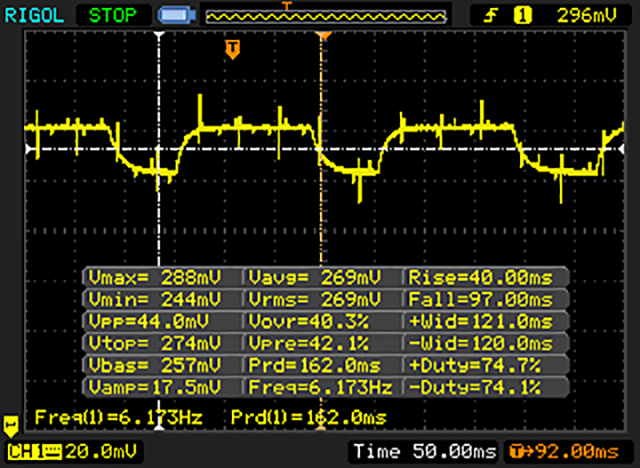Click the STOP run status indicator

(113, 16)
